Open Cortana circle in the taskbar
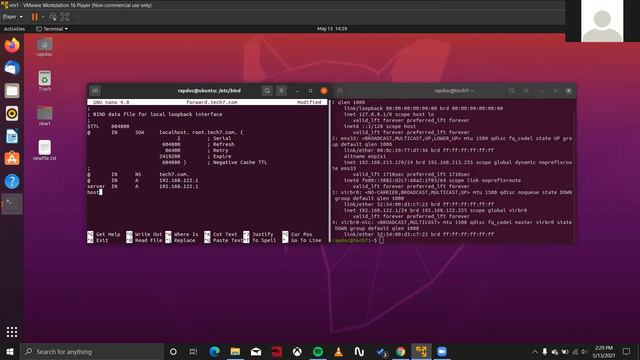The height and width of the screenshot is (360, 640). 173,351
